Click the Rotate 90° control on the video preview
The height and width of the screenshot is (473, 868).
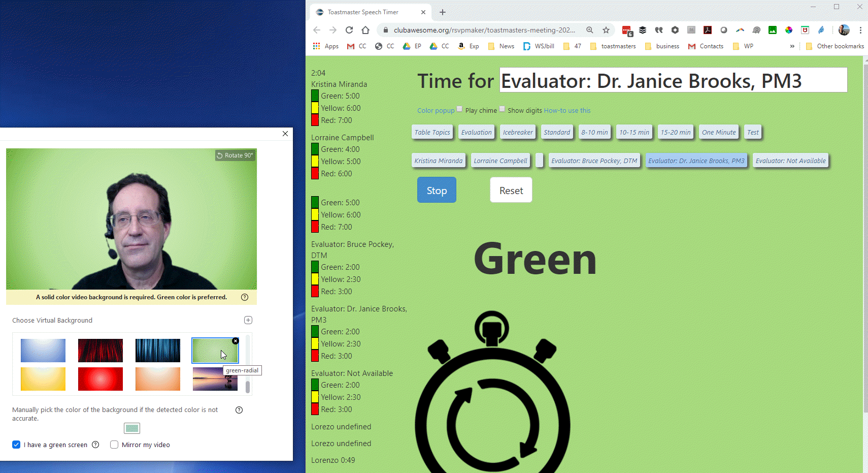pyautogui.click(x=235, y=155)
